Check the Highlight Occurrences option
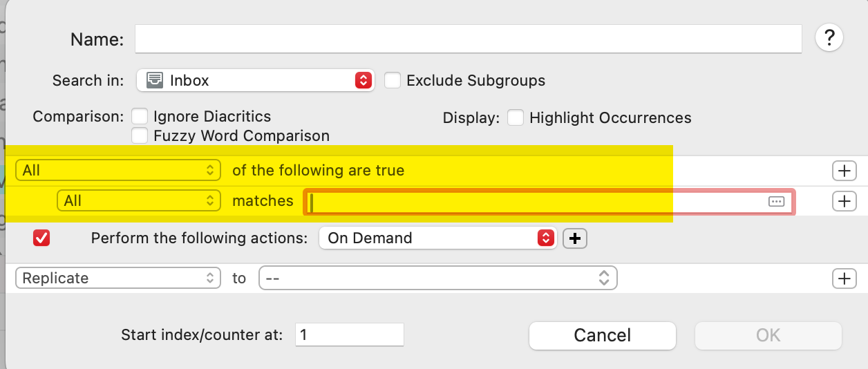 (x=516, y=117)
